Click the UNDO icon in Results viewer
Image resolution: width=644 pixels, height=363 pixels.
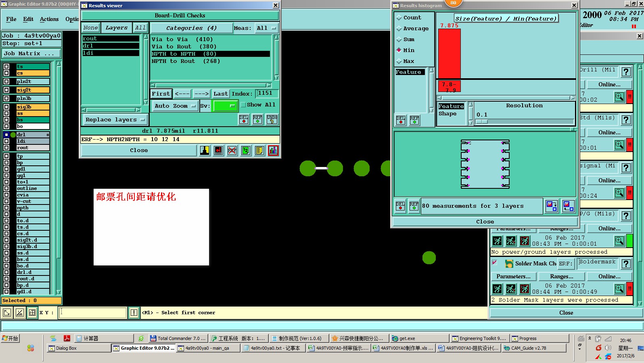[x=272, y=119]
